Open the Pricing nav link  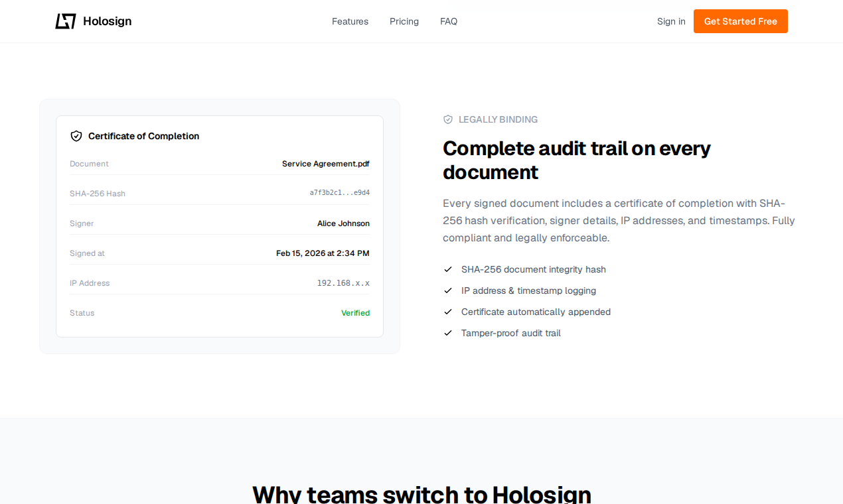tap(404, 21)
